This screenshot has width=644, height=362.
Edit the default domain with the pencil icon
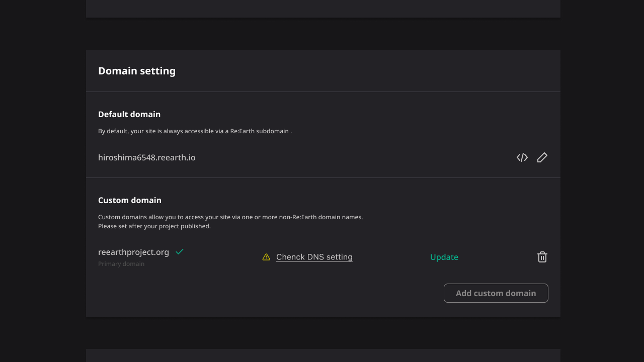pyautogui.click(x=542, y=157)
